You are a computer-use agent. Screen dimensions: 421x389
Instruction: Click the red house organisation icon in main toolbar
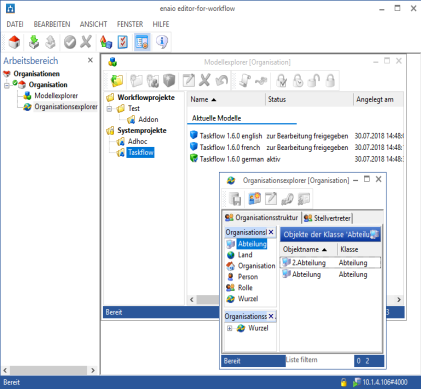coord(14,42)
